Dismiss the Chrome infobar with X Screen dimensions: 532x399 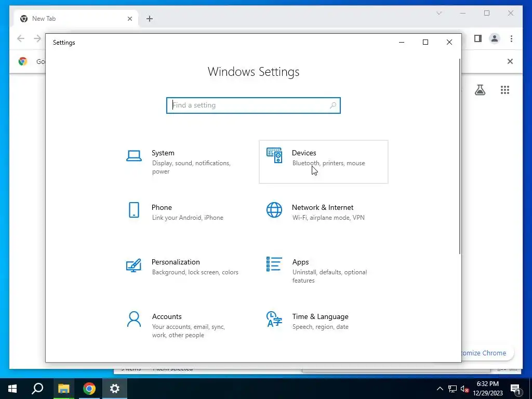[510, 61]
